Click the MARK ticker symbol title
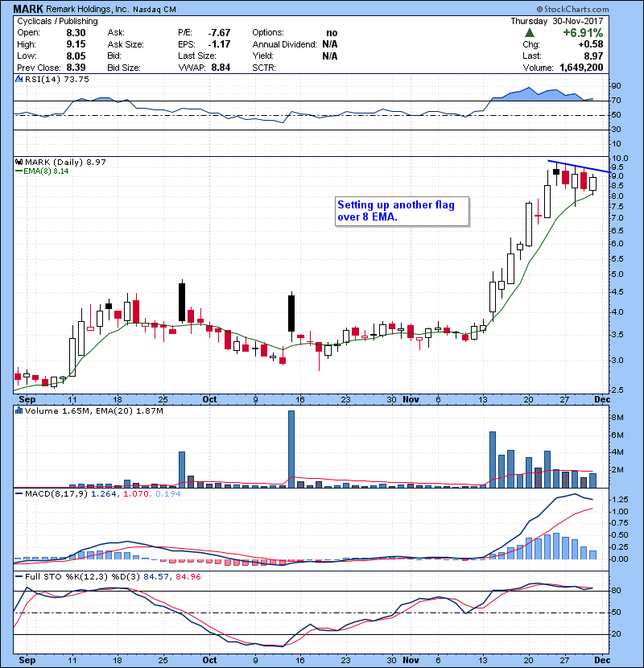Image resolution: width=644 pixels, height=668 pixels. (27, 9)
